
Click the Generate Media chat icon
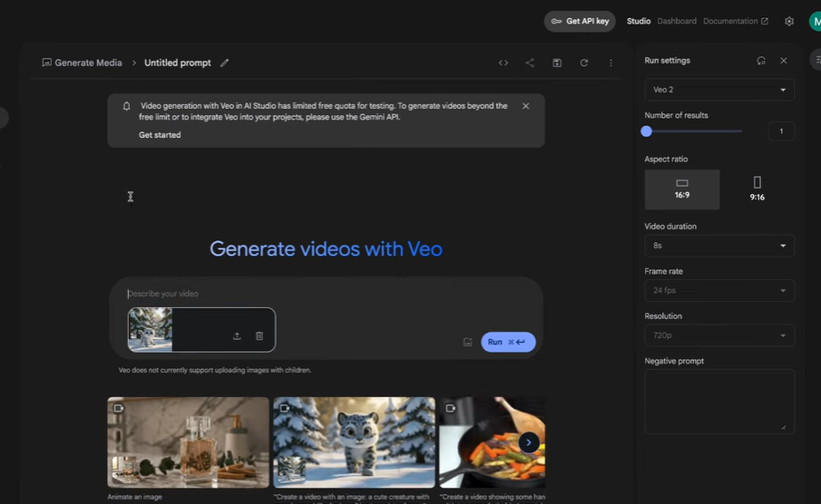[46, 63]
